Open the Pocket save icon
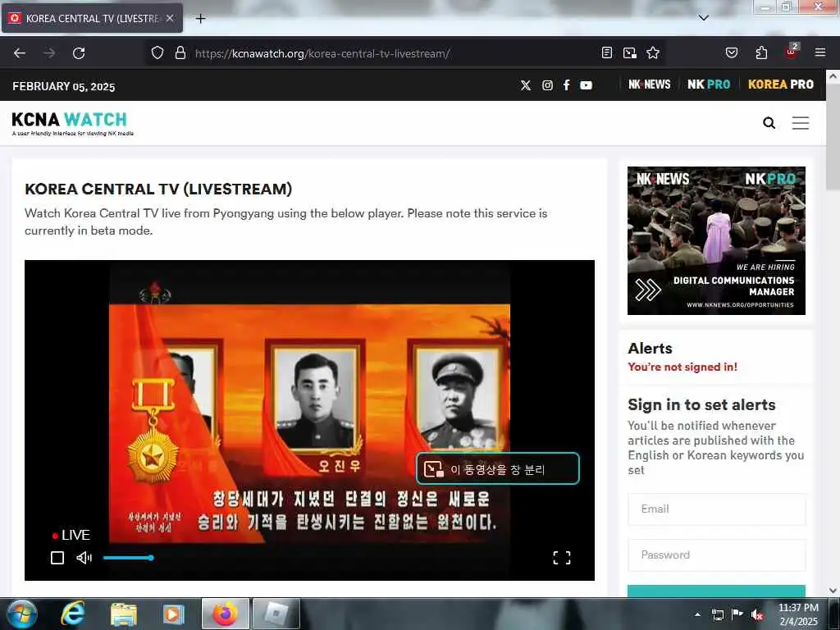Image resolution: width=840 pixels, height=630 pixels. tap(731, 53)
